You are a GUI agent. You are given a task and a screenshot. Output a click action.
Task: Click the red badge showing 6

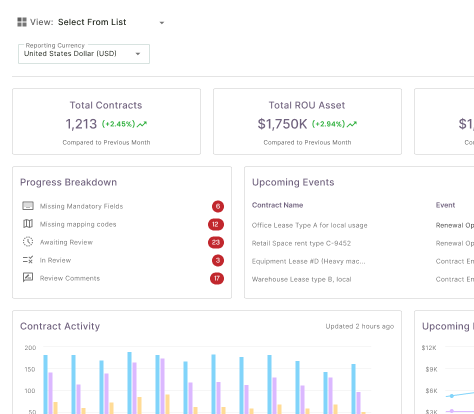(218, 206)
